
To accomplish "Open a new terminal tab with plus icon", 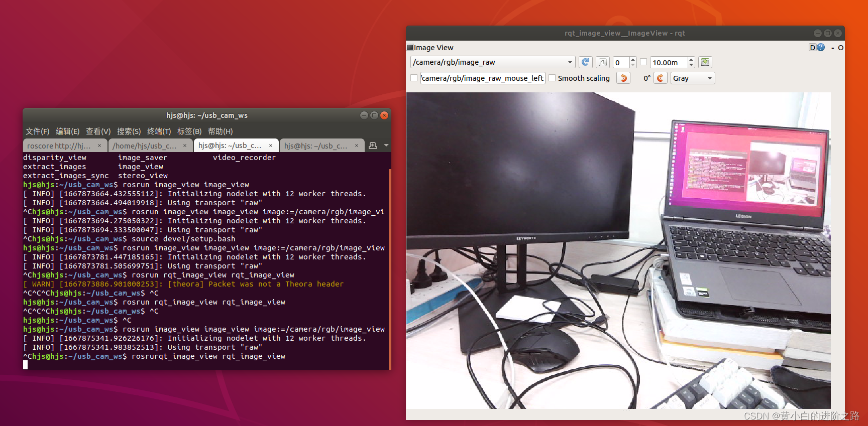I will [373, 146].
